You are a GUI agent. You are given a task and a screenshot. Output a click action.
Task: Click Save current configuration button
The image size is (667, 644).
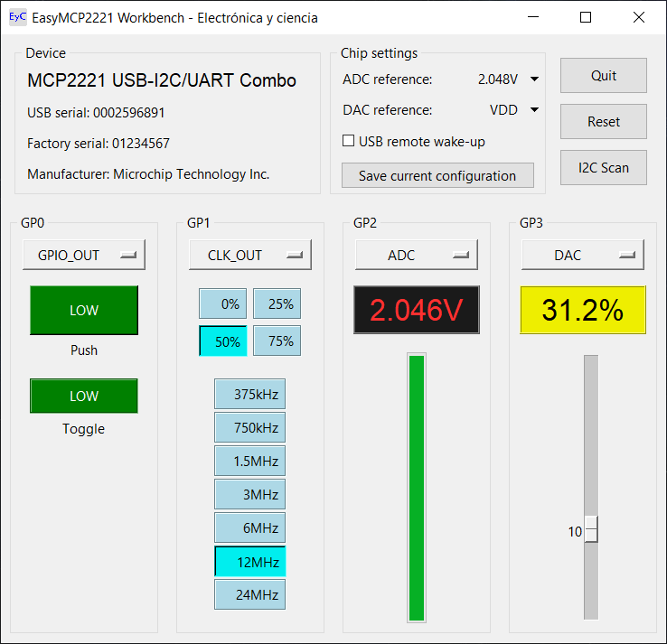tap(437, 175)
